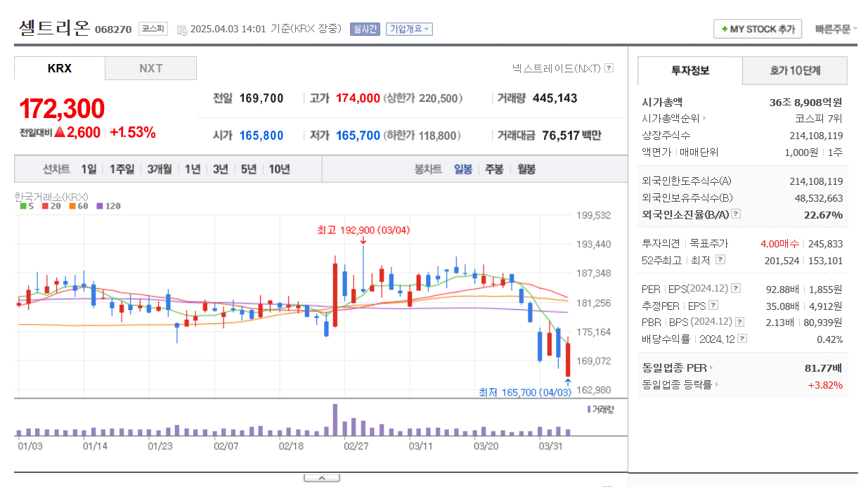
Task: Open the 동일업종 PER link
Action: tap(674, 368)
